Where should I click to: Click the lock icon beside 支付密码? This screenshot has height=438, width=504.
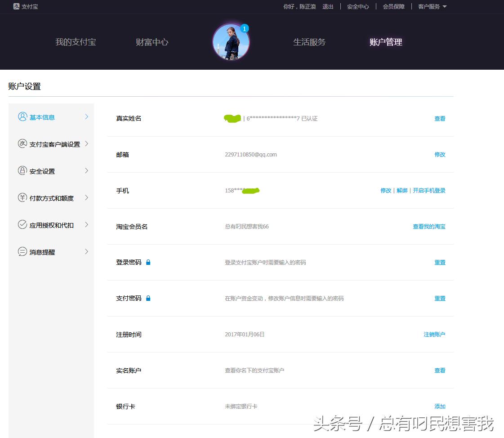(x=150, y=298)
